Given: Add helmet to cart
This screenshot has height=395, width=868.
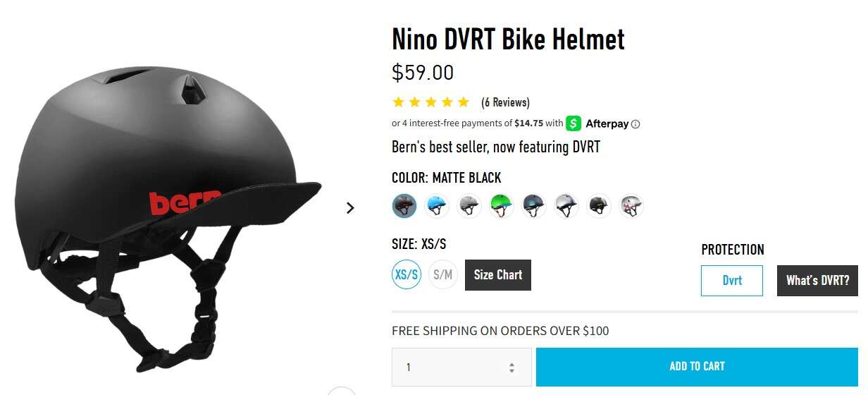Looking at the screenshot, I should (x=697, y=366).
